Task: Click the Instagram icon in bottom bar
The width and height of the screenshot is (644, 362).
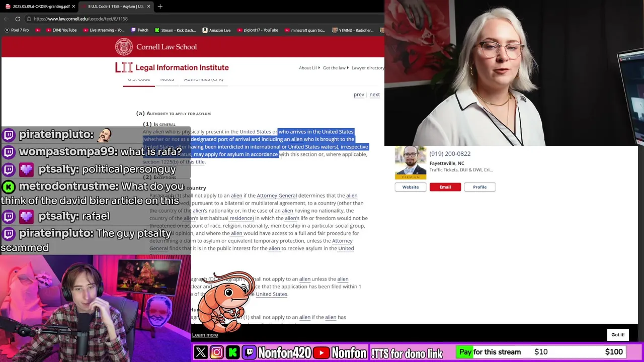Action: pyautogui.click(x=217, y=352)
